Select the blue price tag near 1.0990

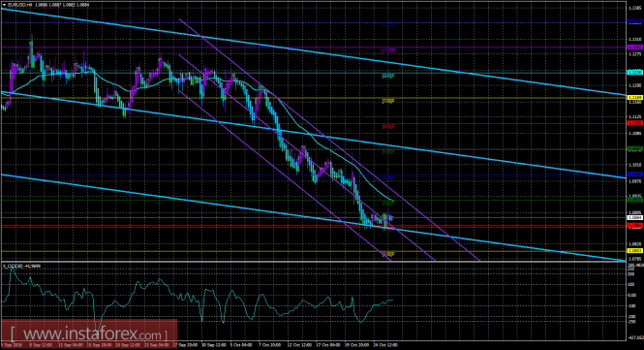click(x=635, y=175)
